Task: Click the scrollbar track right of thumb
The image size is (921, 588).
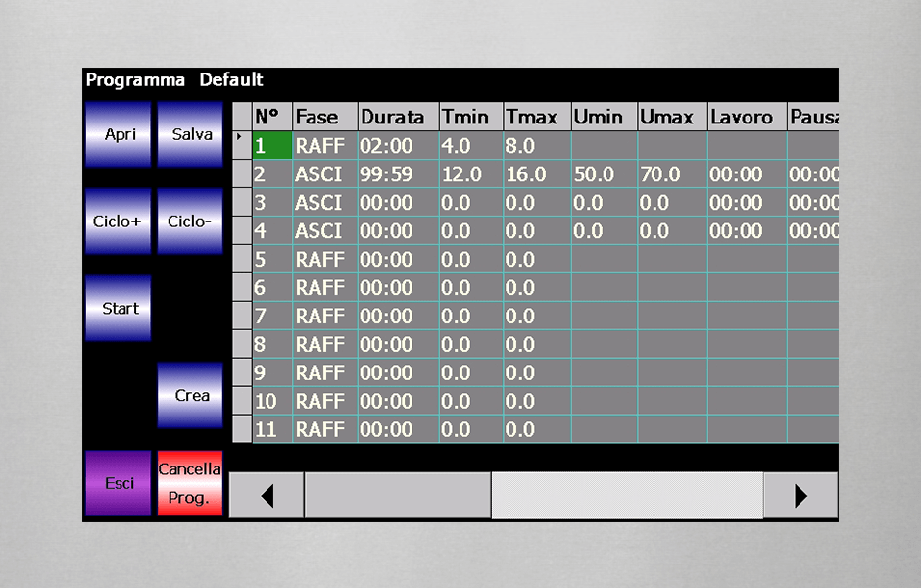Action: tap(627, 496)
